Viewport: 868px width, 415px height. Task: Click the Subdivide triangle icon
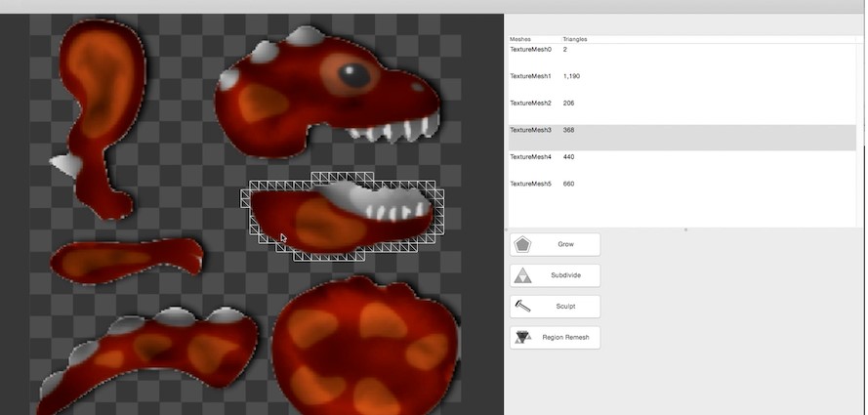[x=523, y=275]
